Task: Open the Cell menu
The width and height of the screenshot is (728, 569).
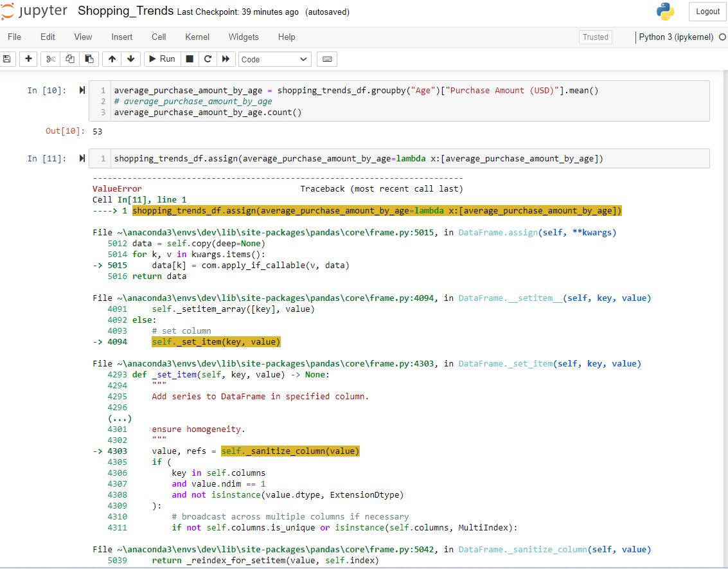Action: pos(159,37)
